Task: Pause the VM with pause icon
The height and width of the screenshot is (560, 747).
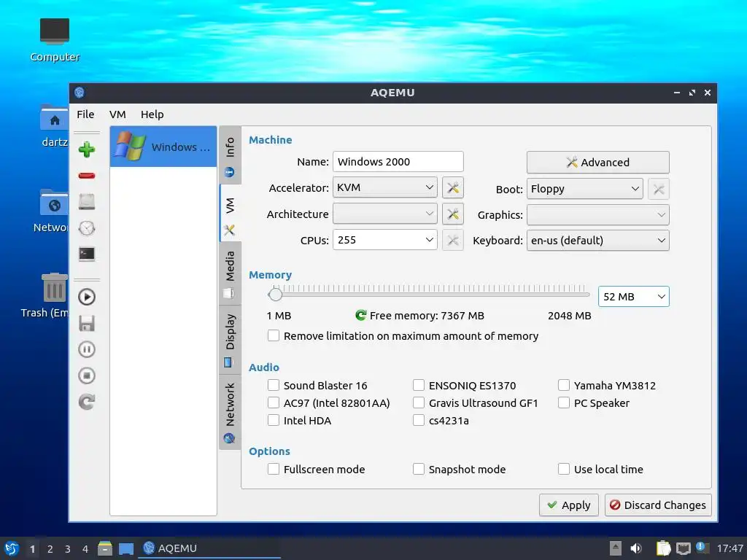Action: click(87, 349)
